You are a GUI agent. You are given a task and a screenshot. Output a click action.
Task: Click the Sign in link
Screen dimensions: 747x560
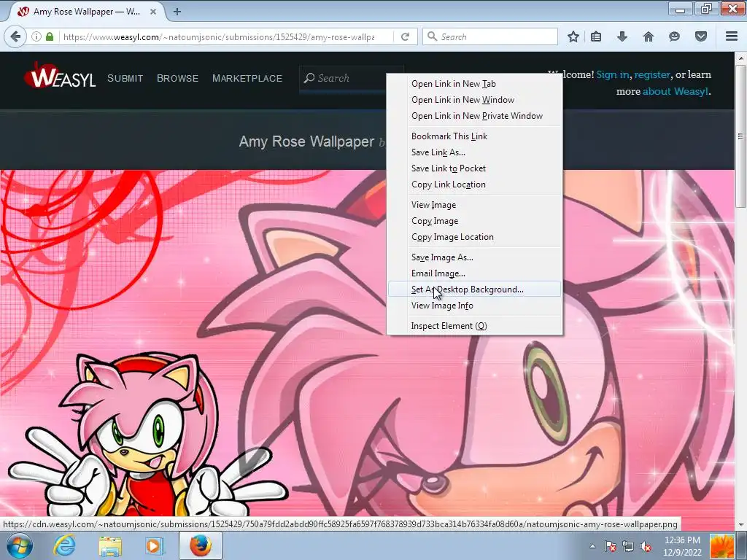click(x=613, y=75)
